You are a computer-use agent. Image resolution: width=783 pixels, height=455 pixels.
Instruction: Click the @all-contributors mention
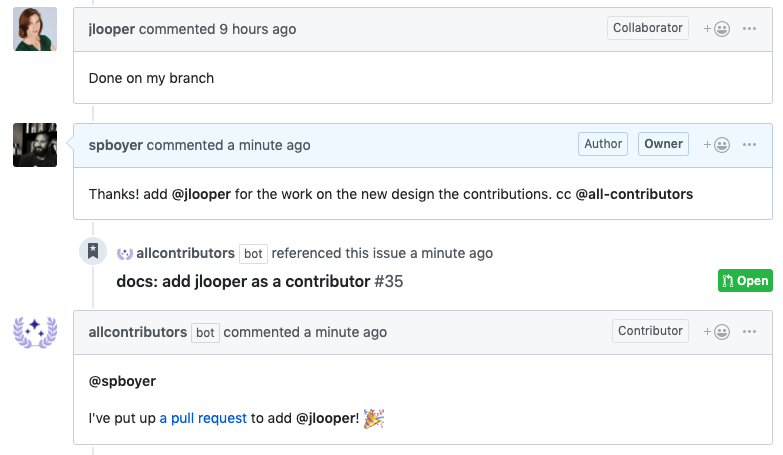click(634, 194)
